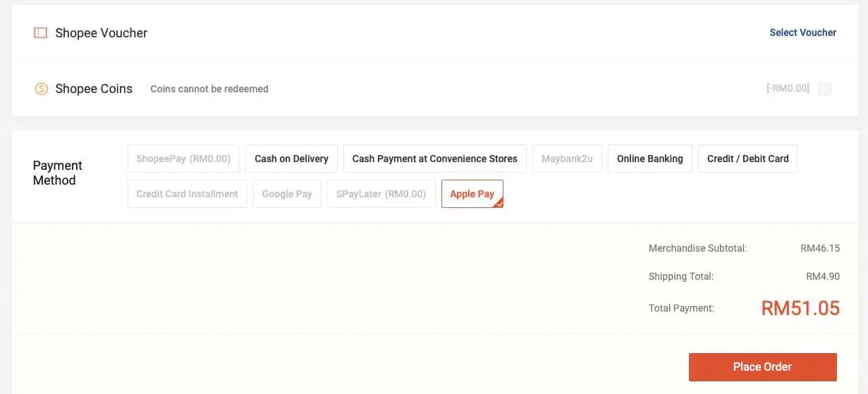Click the Shipping Total RM4.90 value

pyautogui.click(x=823, y=276)
